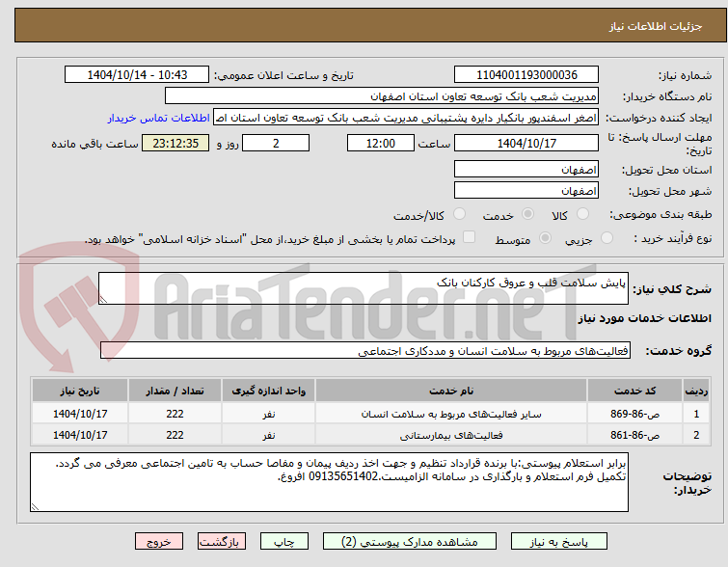Click service code ص-86-861 cell
728x567 pixels.
coord(634,435)
